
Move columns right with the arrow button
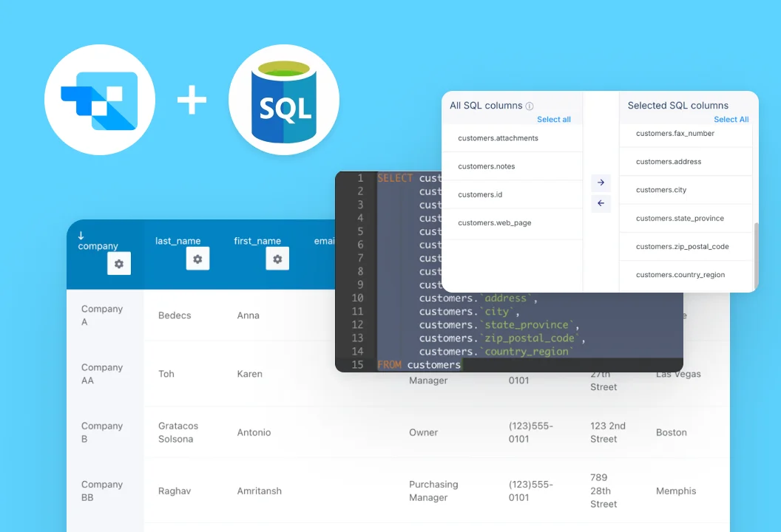point(601,183)
